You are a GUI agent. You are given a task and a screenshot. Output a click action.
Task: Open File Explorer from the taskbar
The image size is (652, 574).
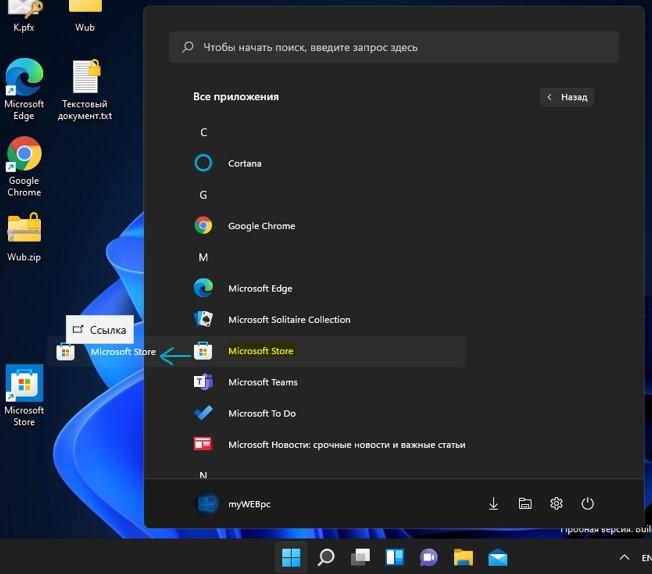coord(463,557)
